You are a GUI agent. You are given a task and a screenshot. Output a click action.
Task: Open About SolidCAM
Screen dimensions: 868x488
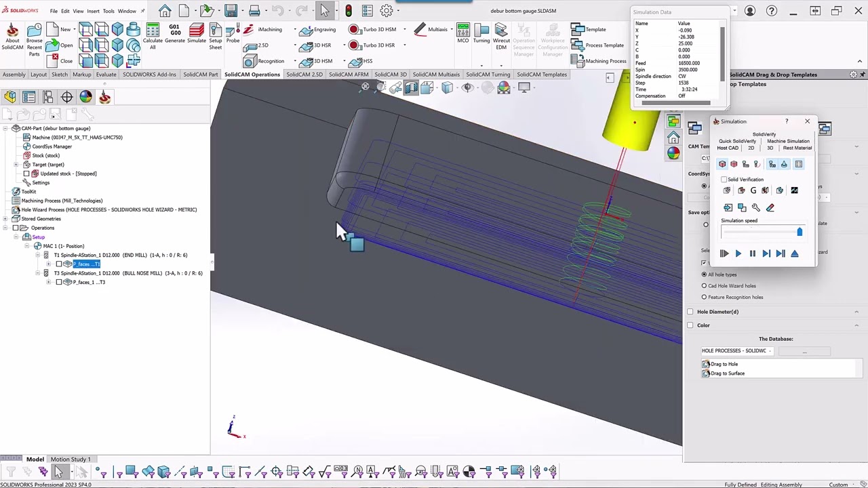point(12,37)
